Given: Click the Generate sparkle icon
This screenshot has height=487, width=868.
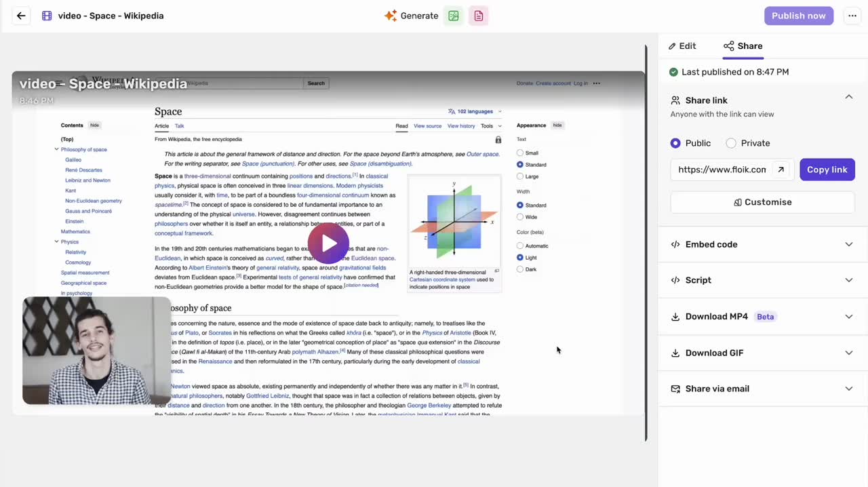Looking at the screenshot, I should coord(391,16).
